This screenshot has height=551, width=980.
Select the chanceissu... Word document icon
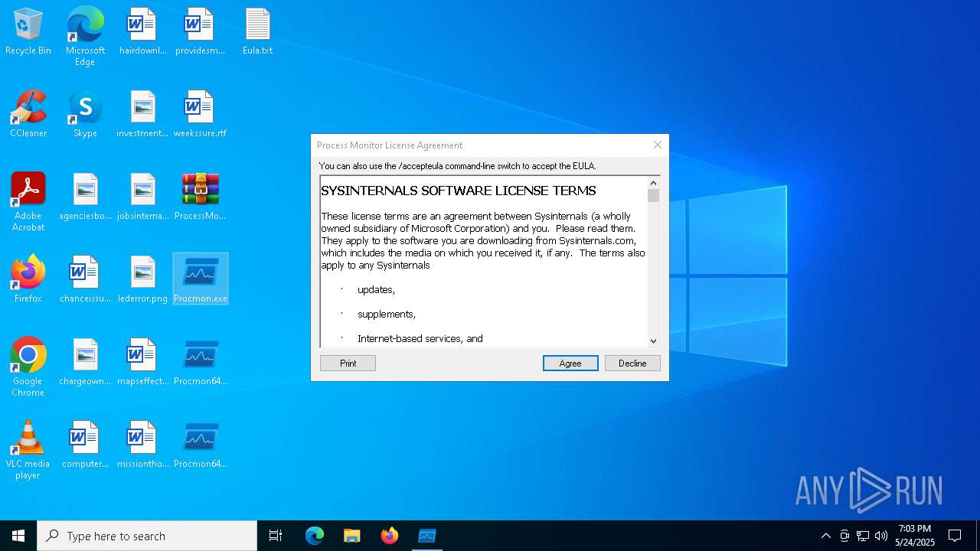pyautogui.click(x=85, y=280)
